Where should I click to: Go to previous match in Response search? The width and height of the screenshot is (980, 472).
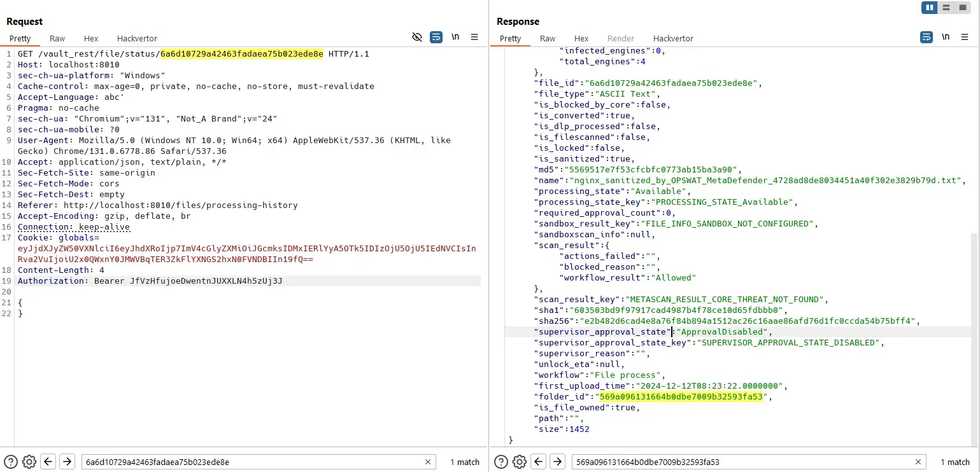click(x=539, y=462)
